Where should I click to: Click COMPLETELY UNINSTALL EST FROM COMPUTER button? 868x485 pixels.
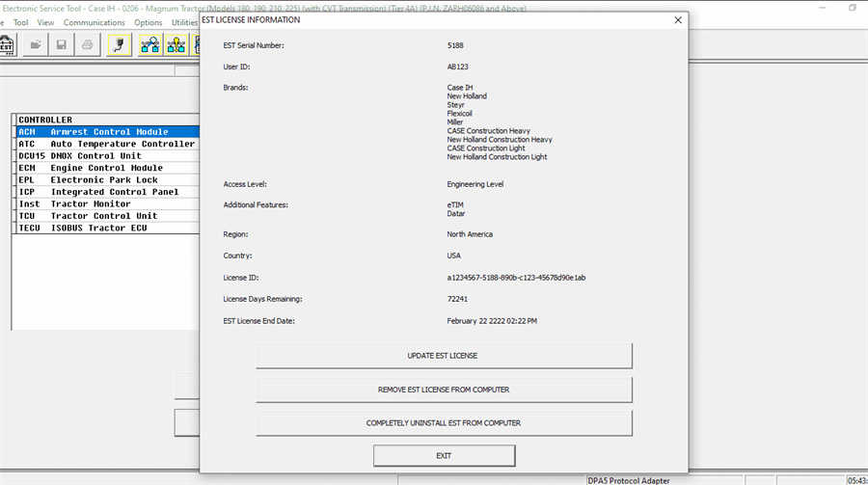click(x=444, y=423)
